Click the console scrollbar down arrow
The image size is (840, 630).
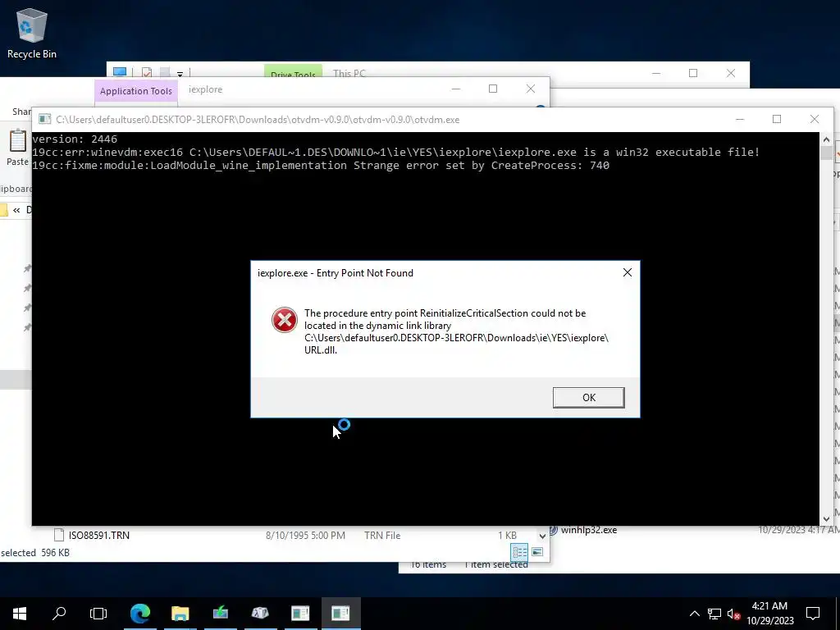[826, 518]
